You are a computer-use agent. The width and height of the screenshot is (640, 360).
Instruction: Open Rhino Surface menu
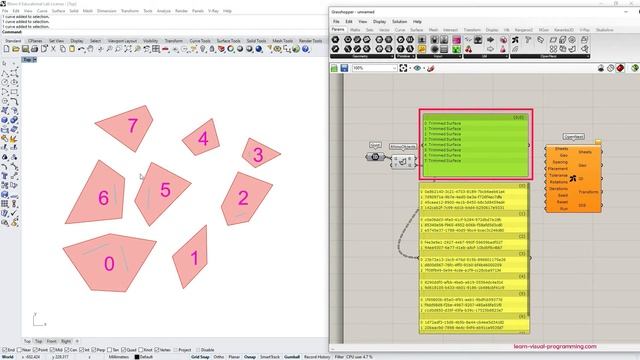pyautogui.click(x=58, y=11)
